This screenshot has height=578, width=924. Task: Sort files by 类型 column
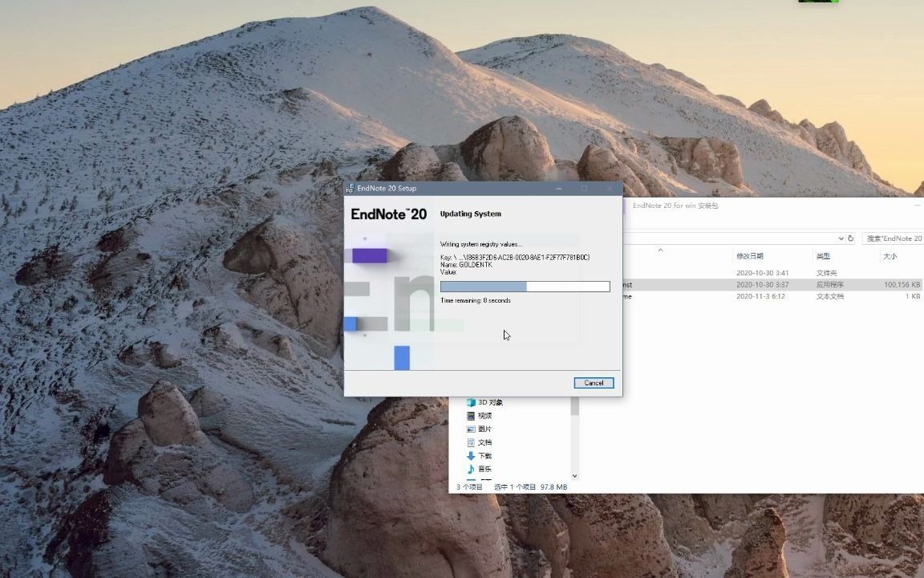coord(823,256)
